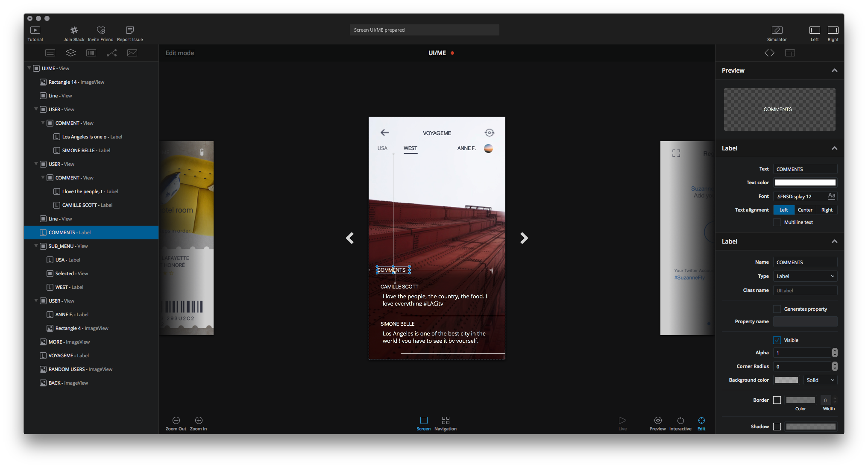The width and height of the screenshot is (868, 468).
Task: Set text alignment to Right
Action: click(x=827, y=210)
